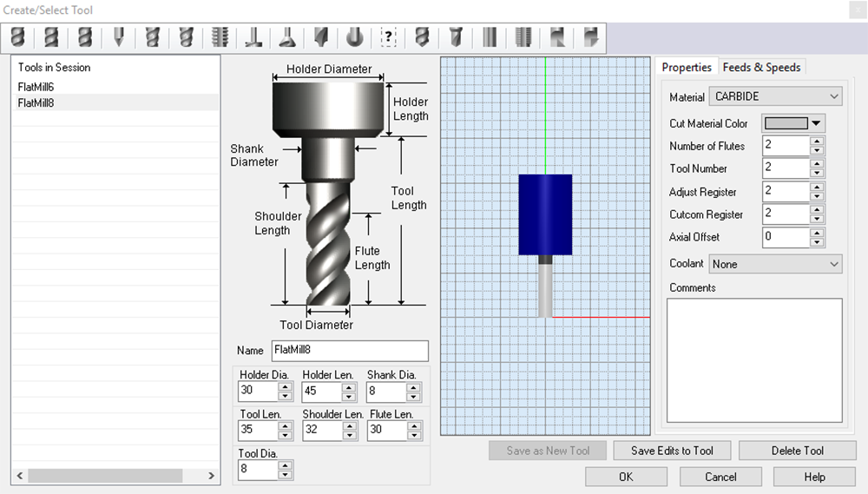Decrease Cutcom Register with down spinner
Viewport: 868px width, 494px height.
(817, 220)
